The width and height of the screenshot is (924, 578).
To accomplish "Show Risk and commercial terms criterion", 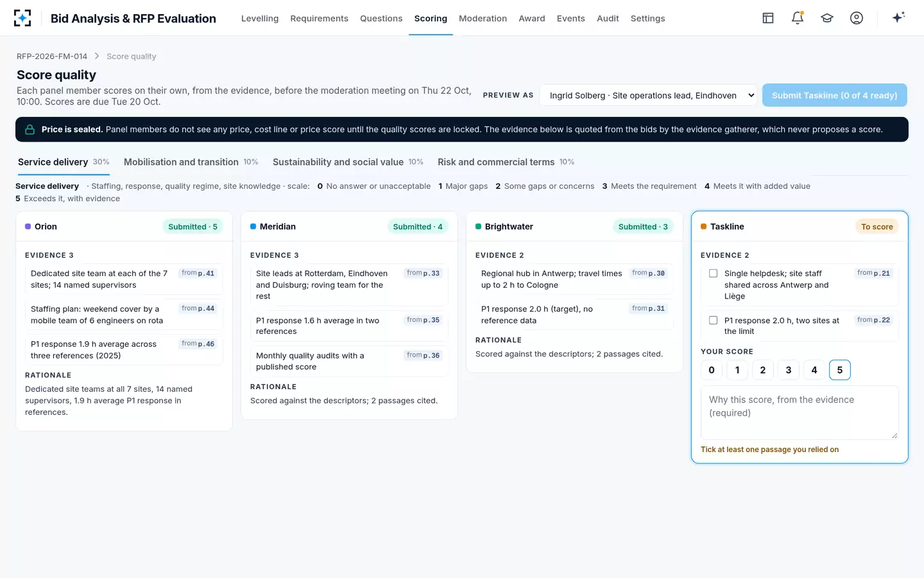I will pos(506,162).
